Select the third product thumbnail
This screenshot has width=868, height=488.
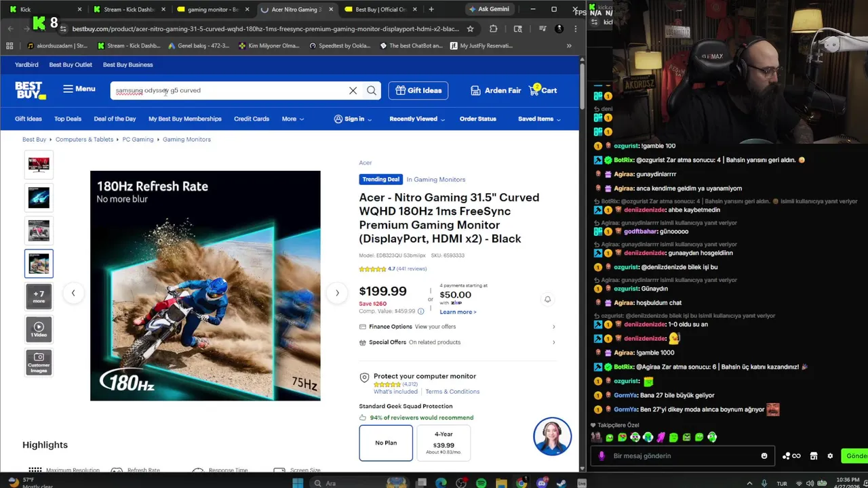point(39,230)
